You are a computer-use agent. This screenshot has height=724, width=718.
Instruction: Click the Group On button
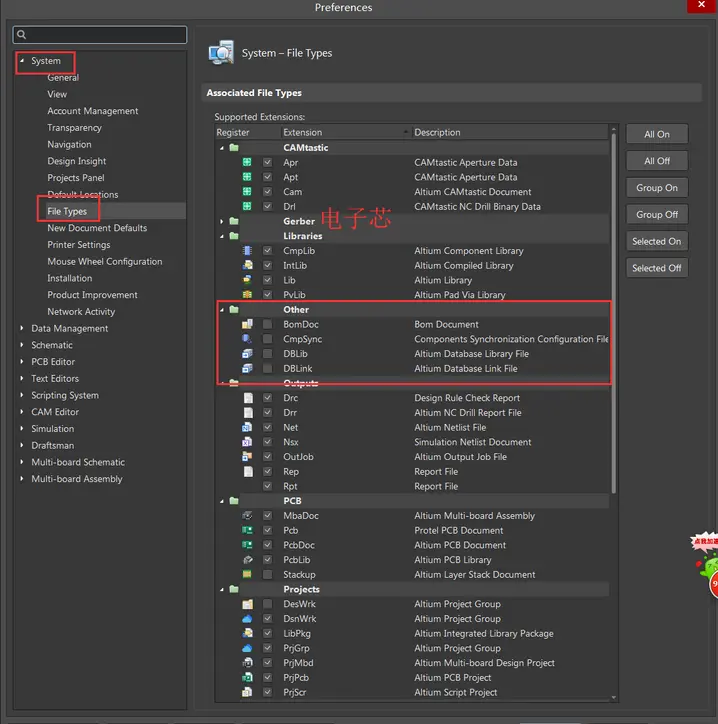(x=657, y=187)
